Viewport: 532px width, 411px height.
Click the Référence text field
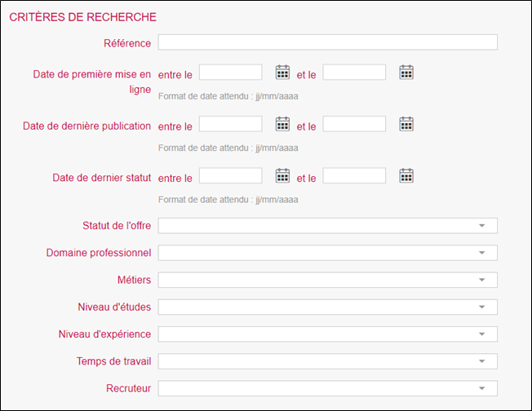(327, 42)
